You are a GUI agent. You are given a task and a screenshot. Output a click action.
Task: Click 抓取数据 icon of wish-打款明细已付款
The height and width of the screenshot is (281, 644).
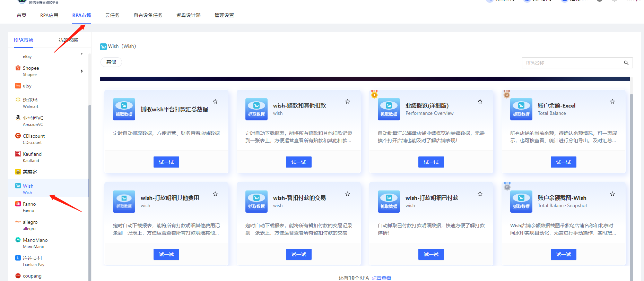point(389,202)
